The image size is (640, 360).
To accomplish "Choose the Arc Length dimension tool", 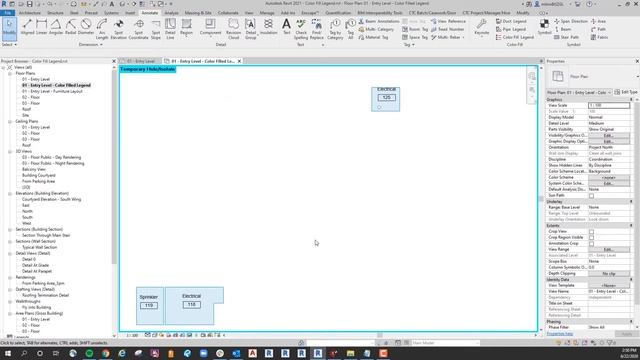I will (x=102, y=29).
